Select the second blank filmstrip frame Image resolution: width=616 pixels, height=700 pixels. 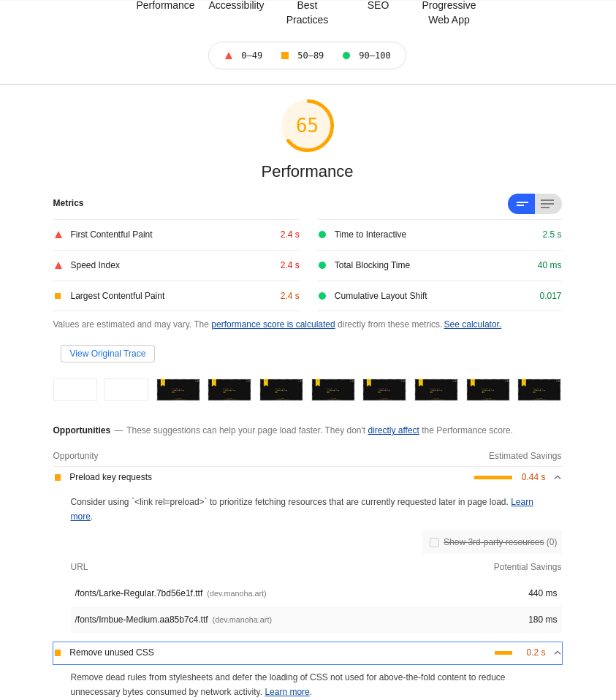(x=126, y=389)
